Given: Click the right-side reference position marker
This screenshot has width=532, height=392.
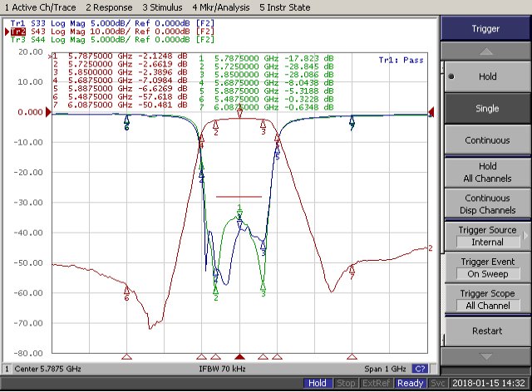Looking at the screenshot, I should click(431, 112).
